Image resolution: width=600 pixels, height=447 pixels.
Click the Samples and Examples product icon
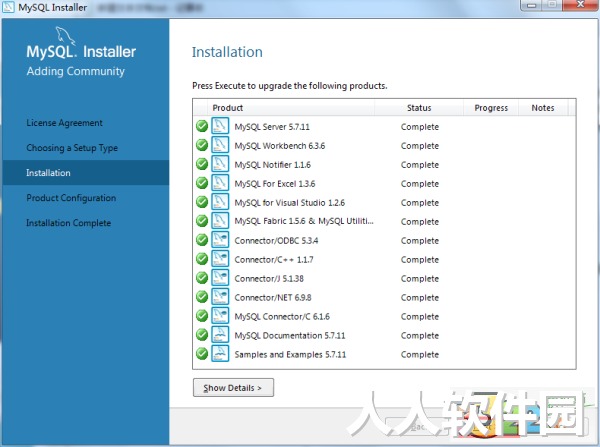click(x=220, y=353)
